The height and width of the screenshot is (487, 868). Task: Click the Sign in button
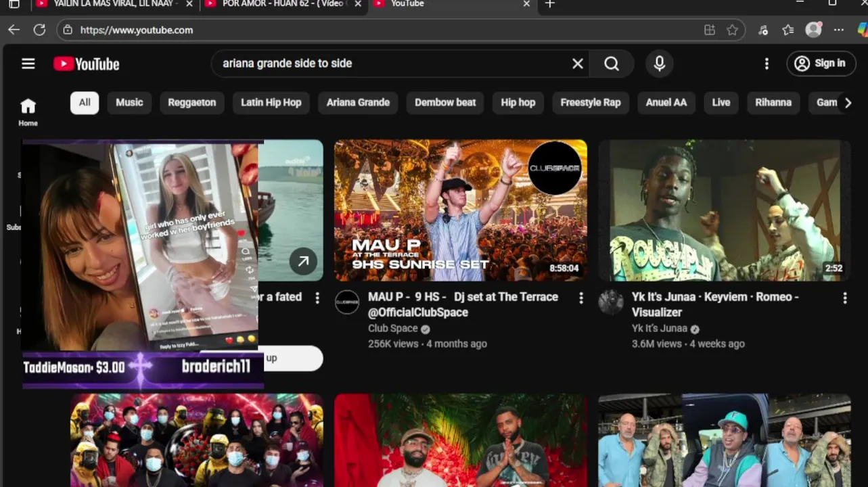[821, 64]
